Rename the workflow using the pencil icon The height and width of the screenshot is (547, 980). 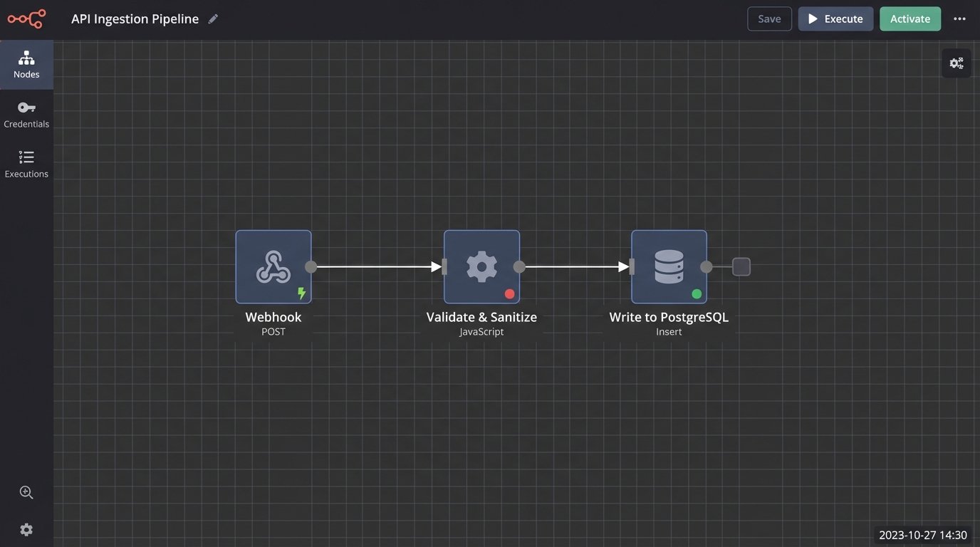[213, 19]
